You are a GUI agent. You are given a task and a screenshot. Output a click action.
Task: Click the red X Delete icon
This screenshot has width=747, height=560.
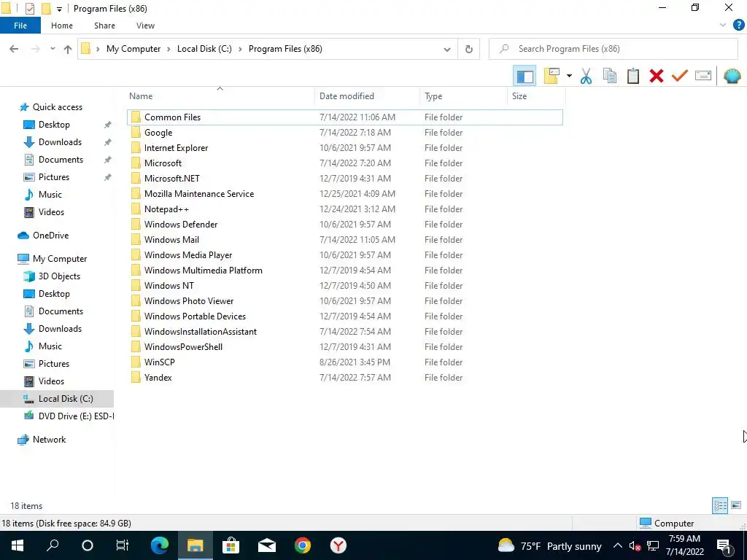pos(657,76)
